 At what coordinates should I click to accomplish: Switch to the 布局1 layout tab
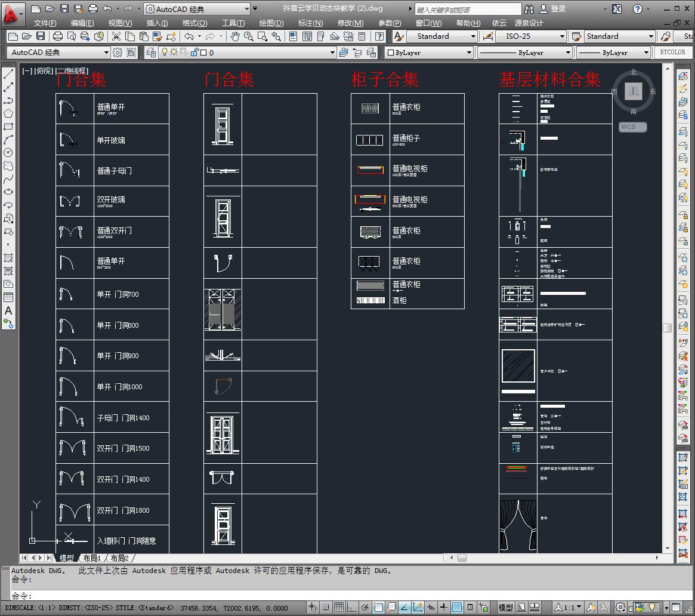[x=92, y=558]
